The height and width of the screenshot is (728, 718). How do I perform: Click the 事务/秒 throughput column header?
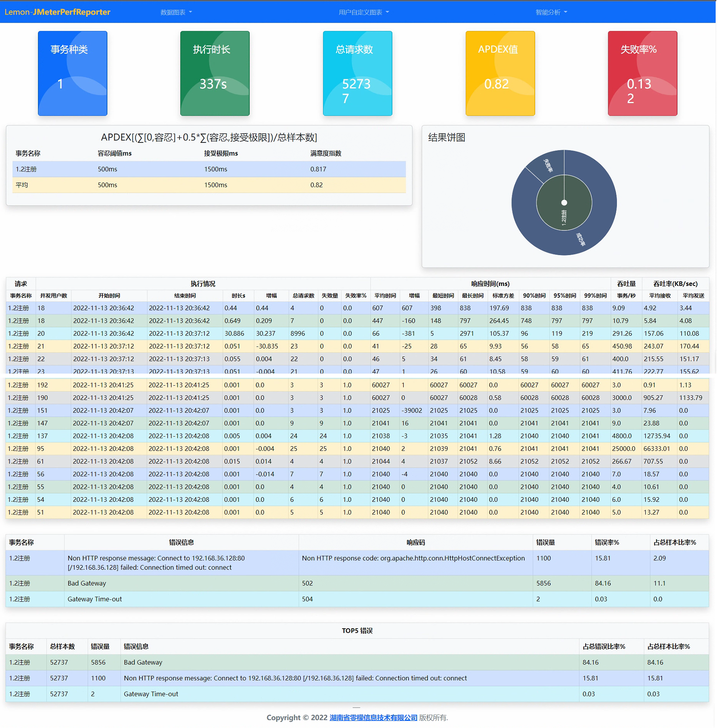click(x=626, y=296)
